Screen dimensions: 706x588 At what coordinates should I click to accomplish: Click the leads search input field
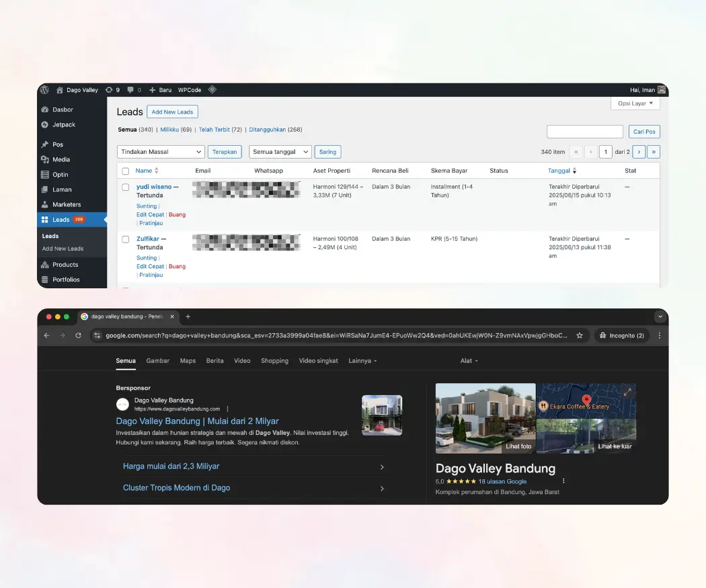(x=584, y=132)
